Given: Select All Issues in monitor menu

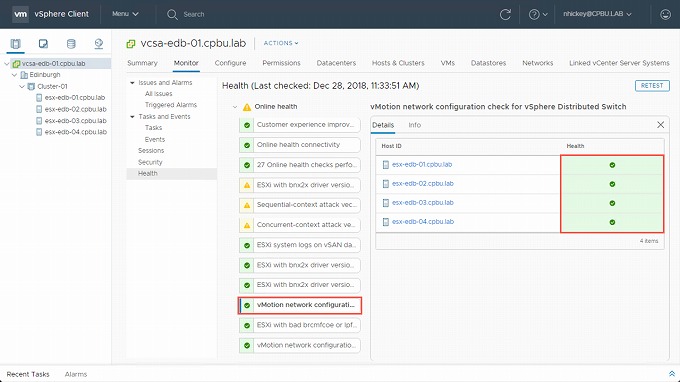Looking at the screenshot, I should [x=159, y=94].
